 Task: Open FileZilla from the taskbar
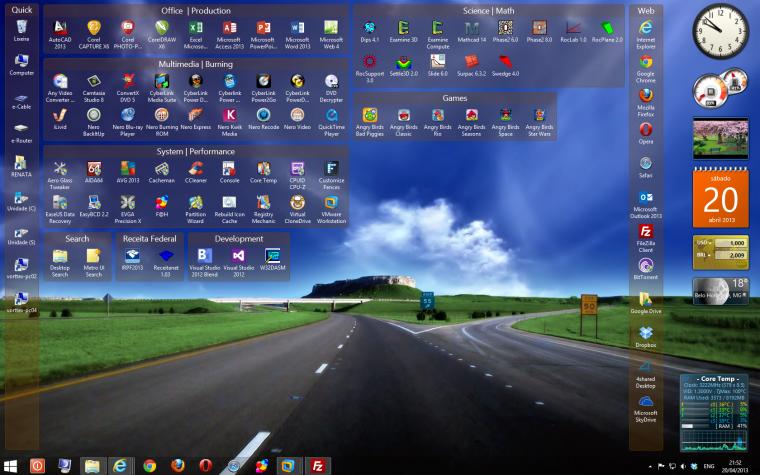[x=317, y=466]
